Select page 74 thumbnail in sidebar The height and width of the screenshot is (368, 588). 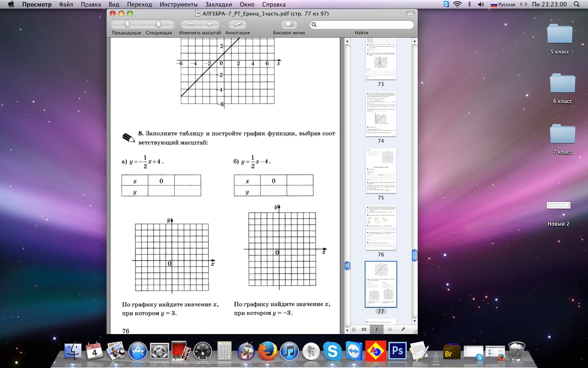tap(381, 114)
